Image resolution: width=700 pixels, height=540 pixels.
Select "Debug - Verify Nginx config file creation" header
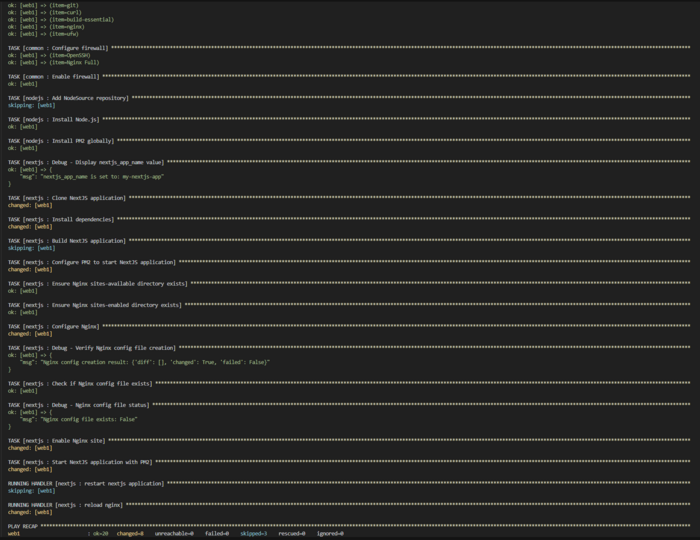point(92,348)
